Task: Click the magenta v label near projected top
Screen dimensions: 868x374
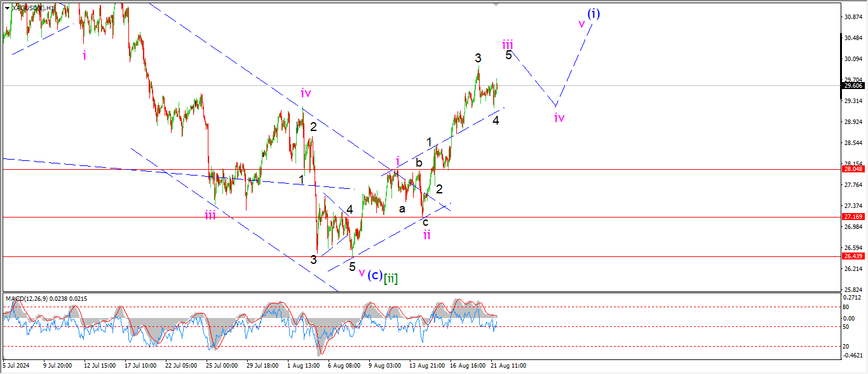Action: coord(581,24)
